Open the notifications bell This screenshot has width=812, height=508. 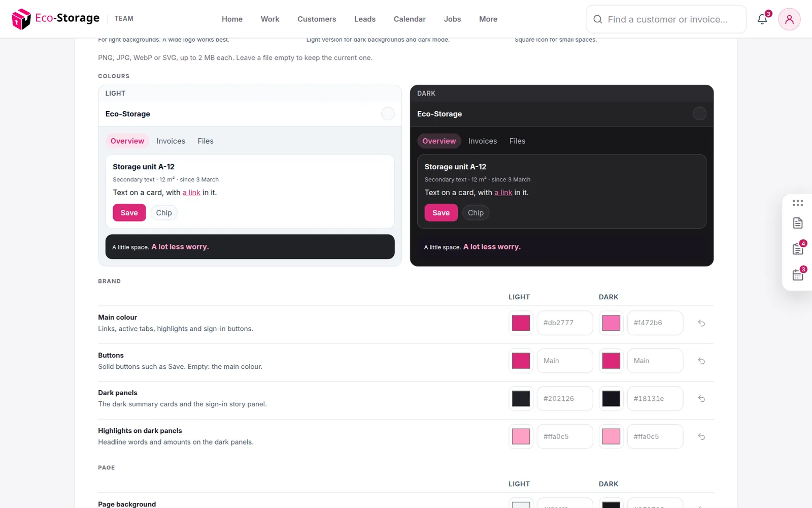click(762, 19)
